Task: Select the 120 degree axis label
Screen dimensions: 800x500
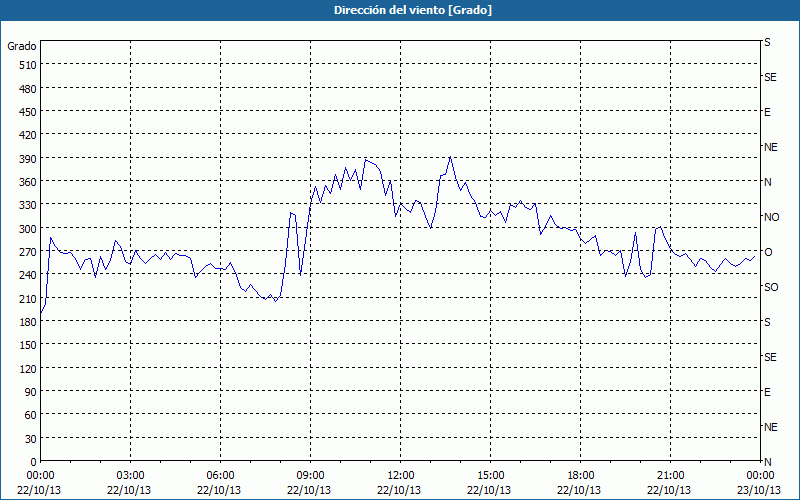Action: pos(28,368)
